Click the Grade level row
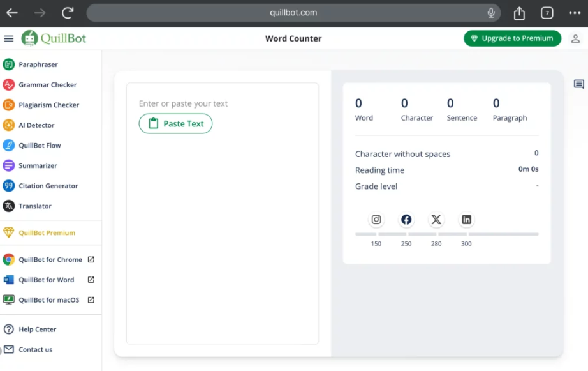Viewport: 588px width, 371px height. click(x=446, y=186)
